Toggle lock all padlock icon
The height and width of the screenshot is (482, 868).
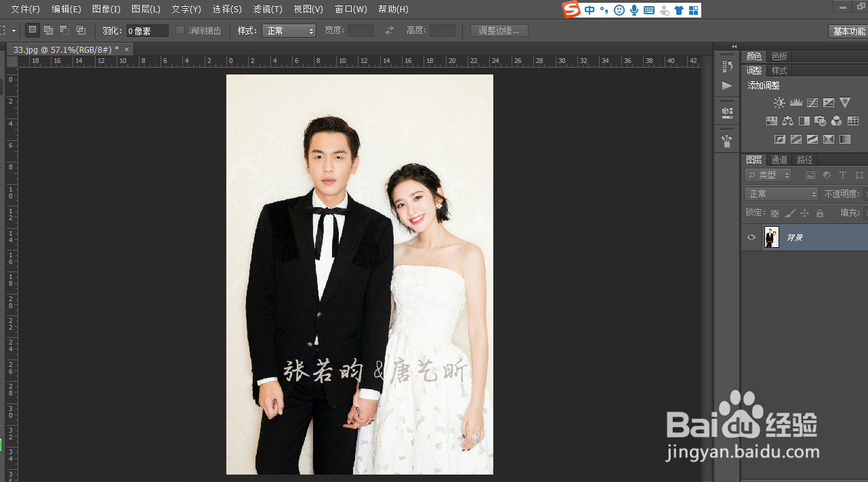820,213
